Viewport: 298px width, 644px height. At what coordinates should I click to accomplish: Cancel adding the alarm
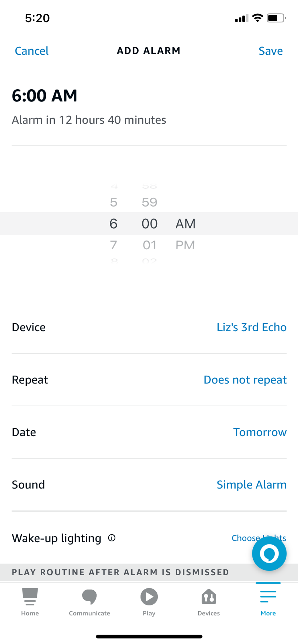(x=31, y=51)
